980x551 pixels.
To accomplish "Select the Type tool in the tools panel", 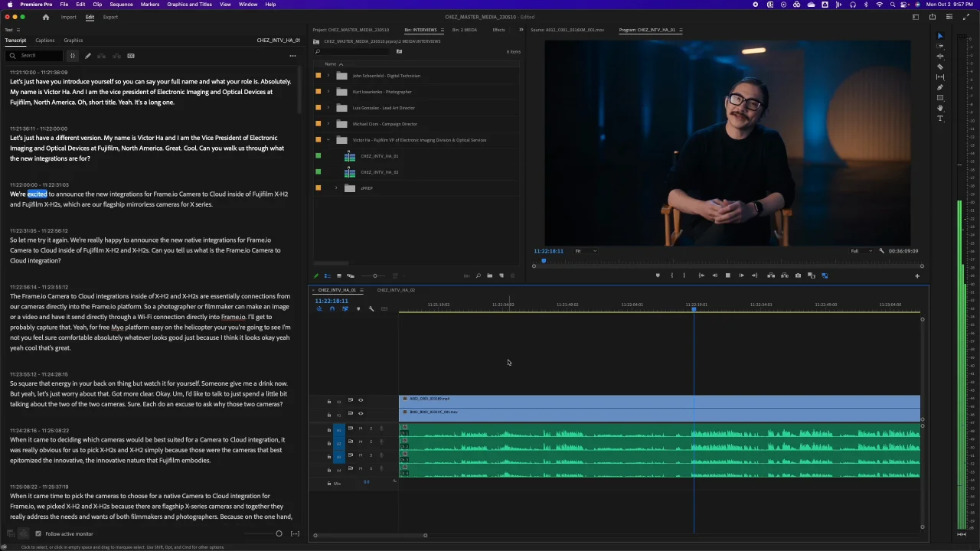I will pos(940,119).
